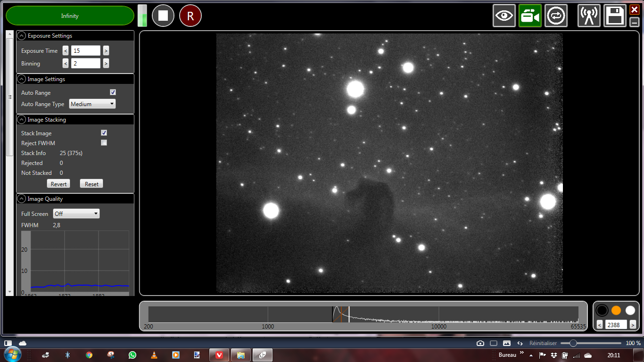Select the green video camera mode icon
This screenshot has width=644, height=362.
click(530, 16)
